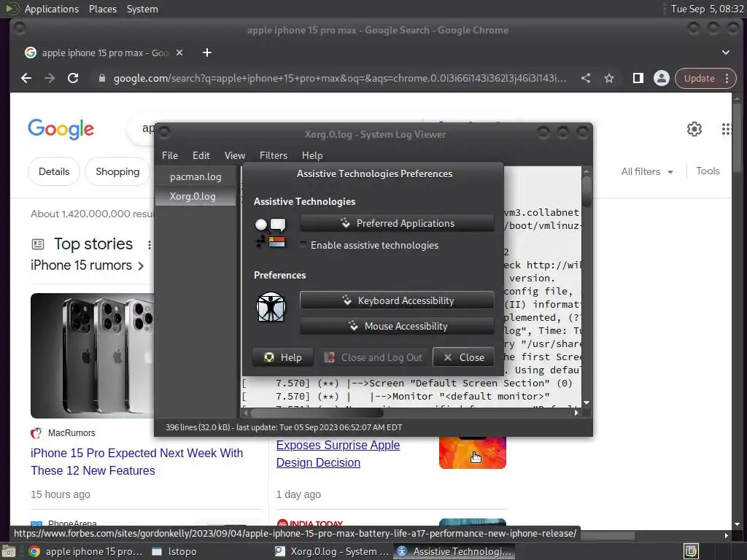The width and height of the screenshot is (747, 560).
Task: Bookmark page with star icon
Action: 609,78
